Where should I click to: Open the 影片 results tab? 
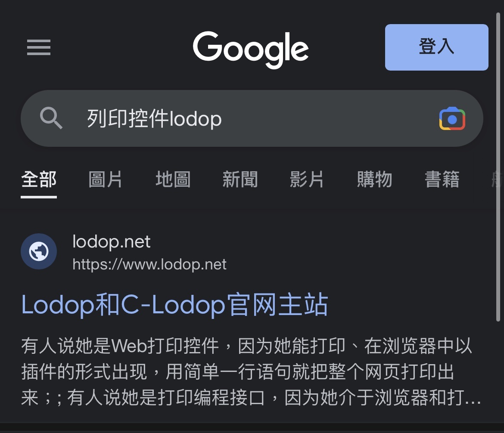307,179
